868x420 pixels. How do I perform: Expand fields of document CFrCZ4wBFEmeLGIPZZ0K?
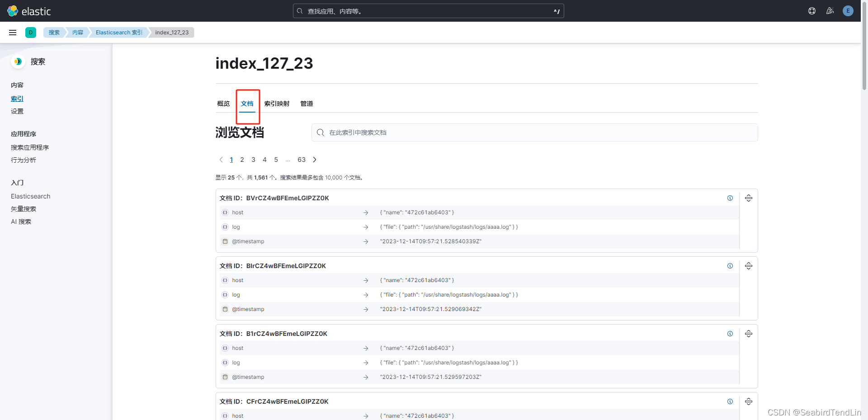click(x=749, y=401)
